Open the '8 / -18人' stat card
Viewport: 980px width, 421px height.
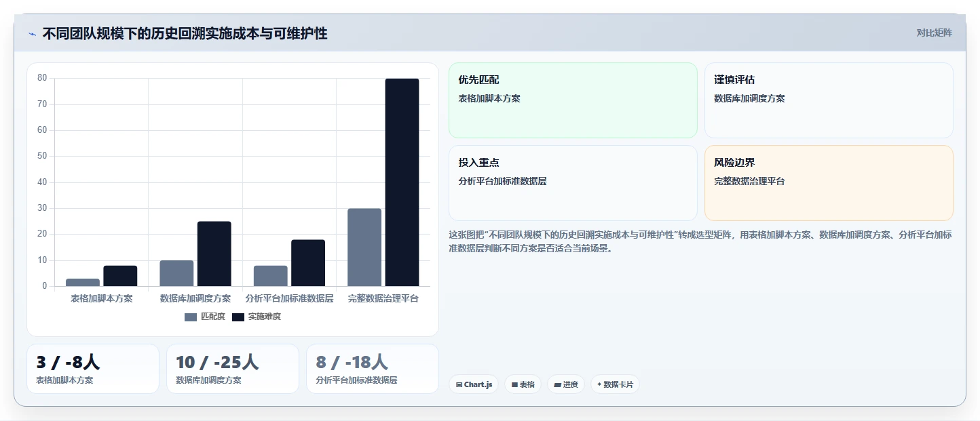[373, 369]
